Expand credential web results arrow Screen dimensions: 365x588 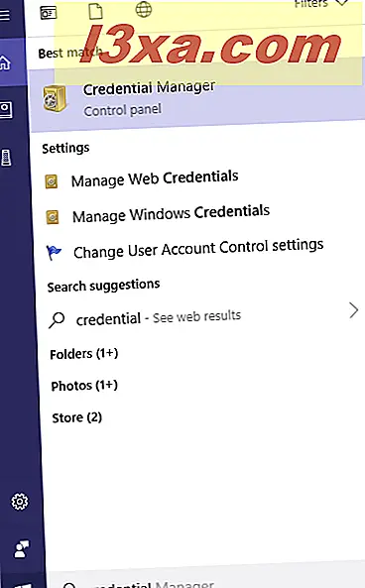pyautogui.click(x=353, y=310)
